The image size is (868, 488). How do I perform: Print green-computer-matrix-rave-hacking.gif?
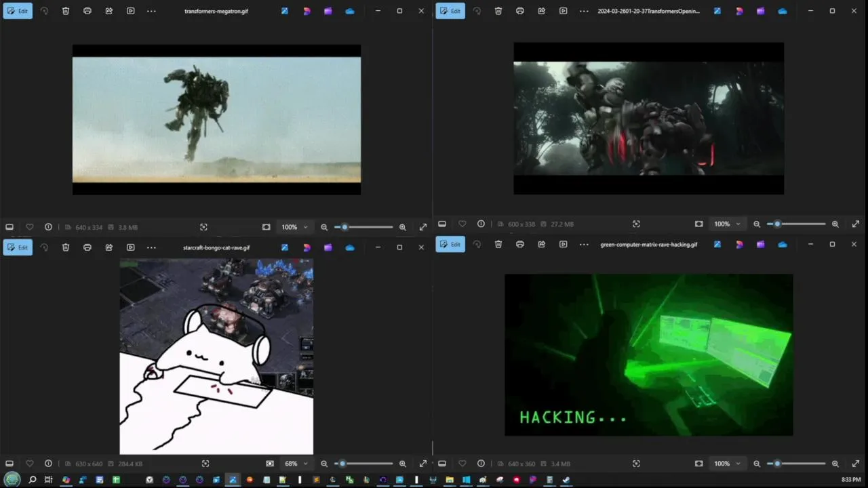(x=520, y=244)
